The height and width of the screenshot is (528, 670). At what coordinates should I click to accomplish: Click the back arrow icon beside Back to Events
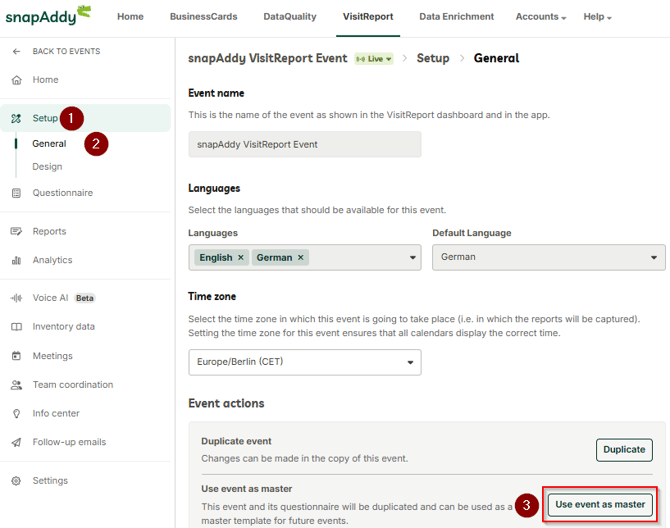pyautogui.click(x=16, y=51)
